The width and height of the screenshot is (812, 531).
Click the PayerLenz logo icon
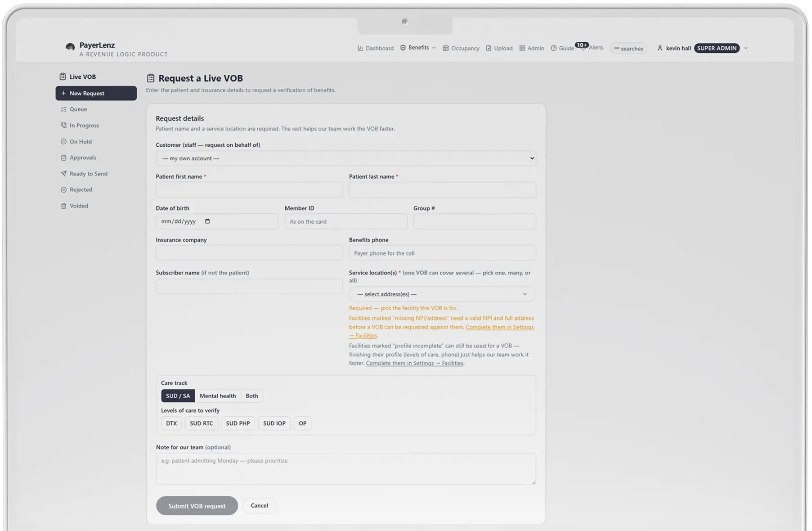click(70, 46)
